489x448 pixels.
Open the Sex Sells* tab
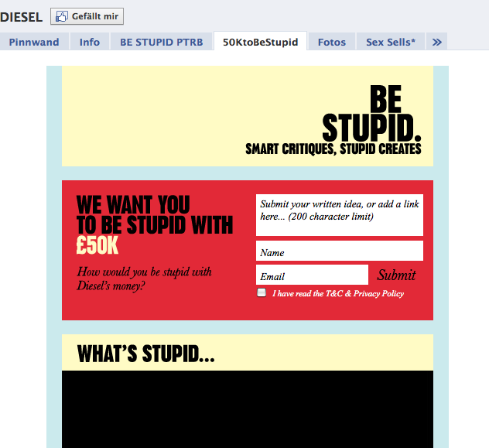(391, 42)
